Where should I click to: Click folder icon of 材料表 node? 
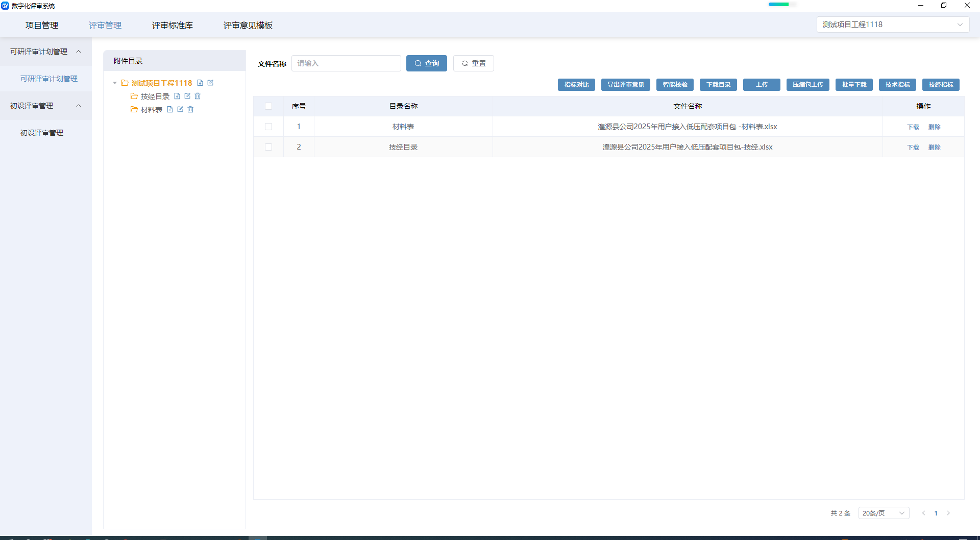click(134, 109)
